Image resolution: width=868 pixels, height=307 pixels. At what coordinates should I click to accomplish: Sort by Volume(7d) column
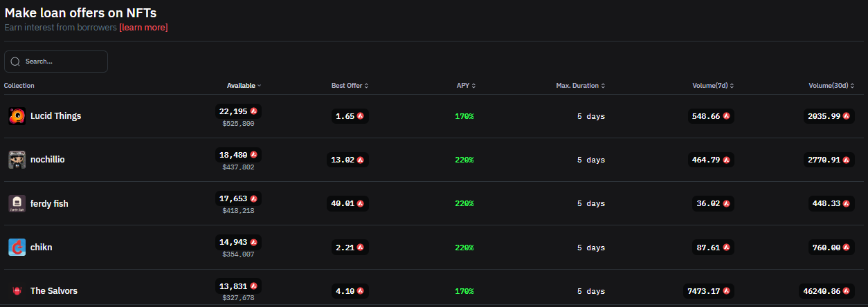click(713, 86)
